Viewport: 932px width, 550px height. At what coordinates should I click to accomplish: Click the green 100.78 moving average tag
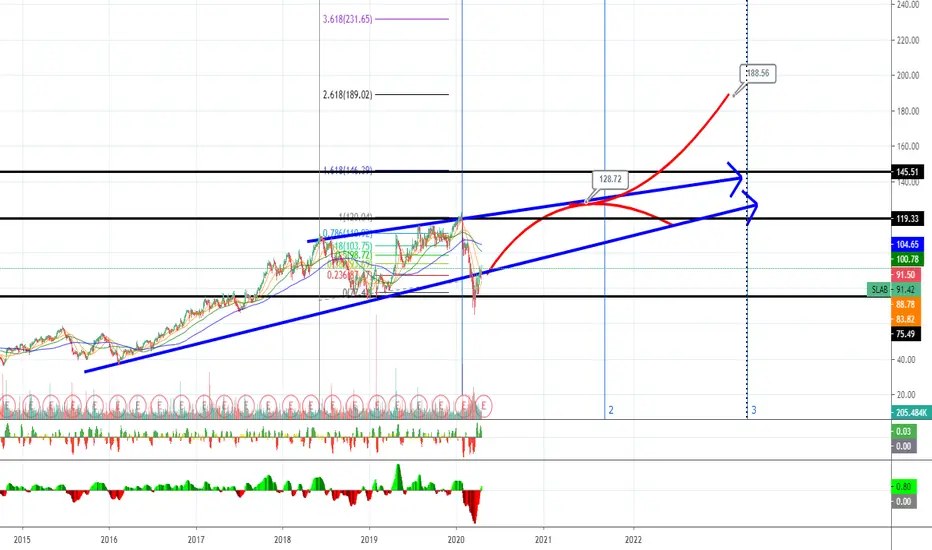point(907,259)
